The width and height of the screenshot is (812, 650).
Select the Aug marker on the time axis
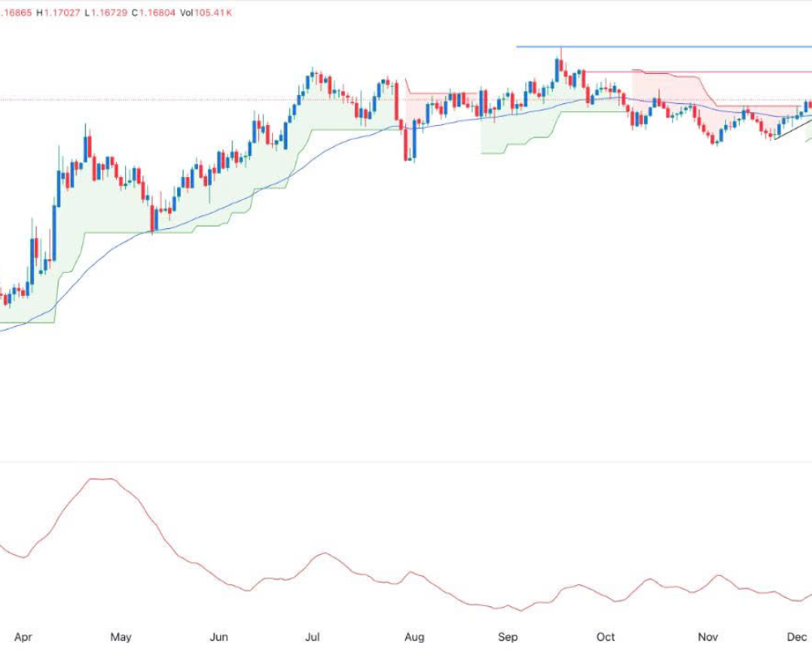click(414, 637)
